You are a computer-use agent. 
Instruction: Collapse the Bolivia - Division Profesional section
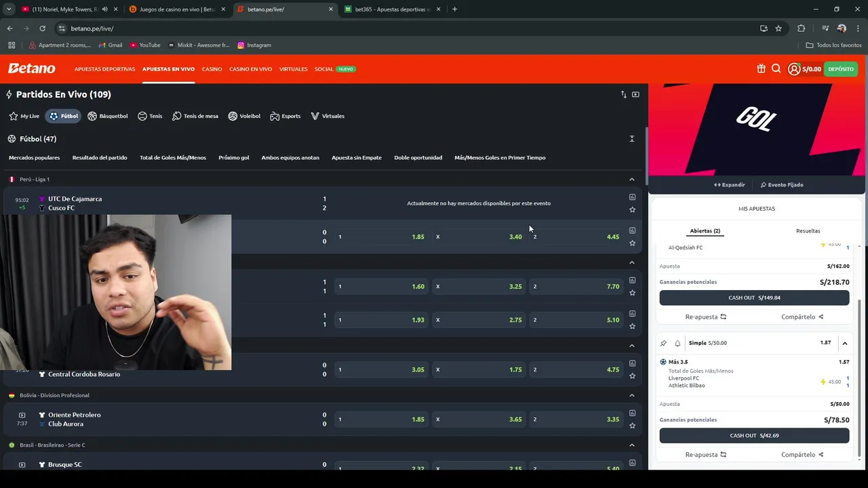(x=631, y=395)
